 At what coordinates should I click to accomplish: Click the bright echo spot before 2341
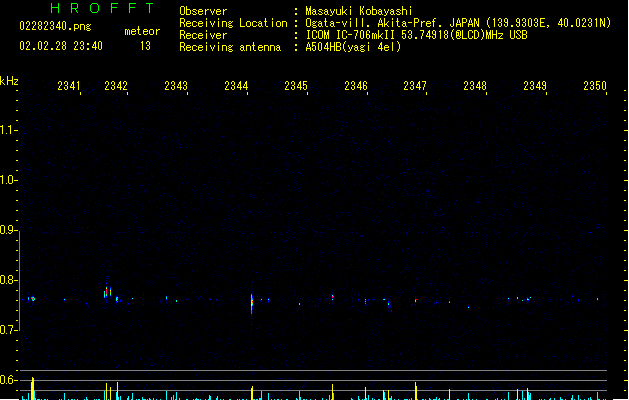pos(33,298)
